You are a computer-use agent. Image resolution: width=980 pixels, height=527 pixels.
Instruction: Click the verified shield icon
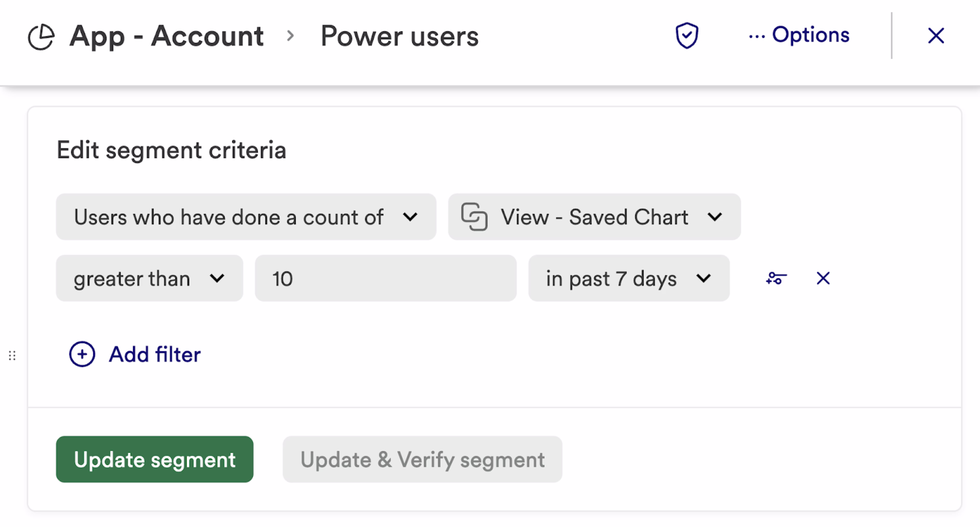tap(687, 36)
